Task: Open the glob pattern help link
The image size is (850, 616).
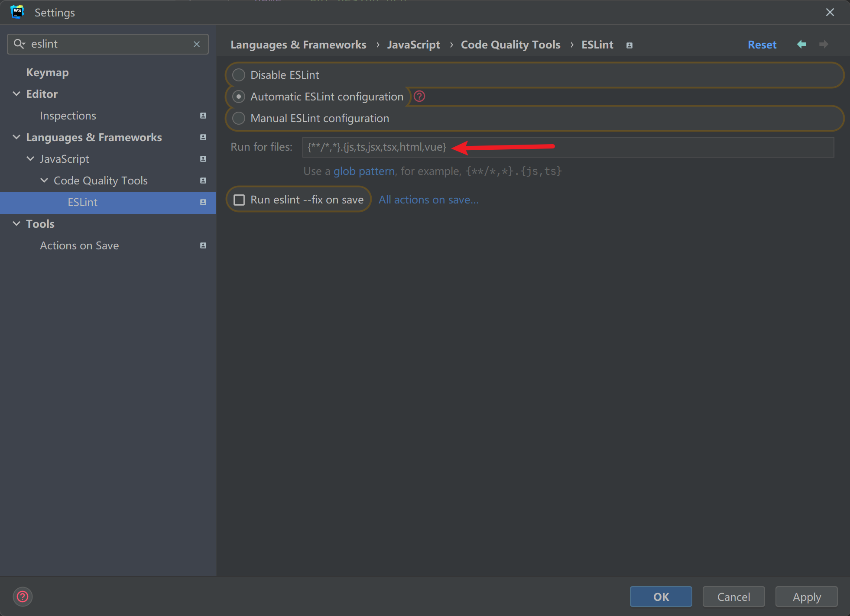Action: pos(364,171)
